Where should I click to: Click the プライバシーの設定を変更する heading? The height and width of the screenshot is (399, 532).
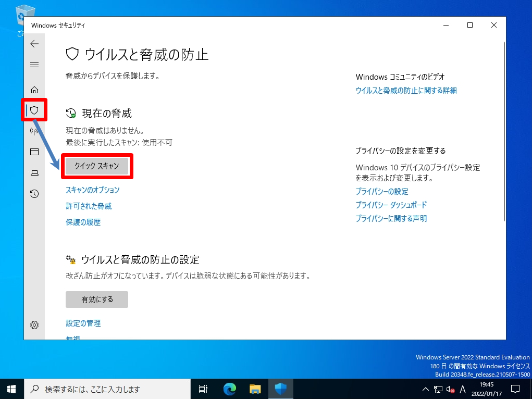[x=401, y=151]
